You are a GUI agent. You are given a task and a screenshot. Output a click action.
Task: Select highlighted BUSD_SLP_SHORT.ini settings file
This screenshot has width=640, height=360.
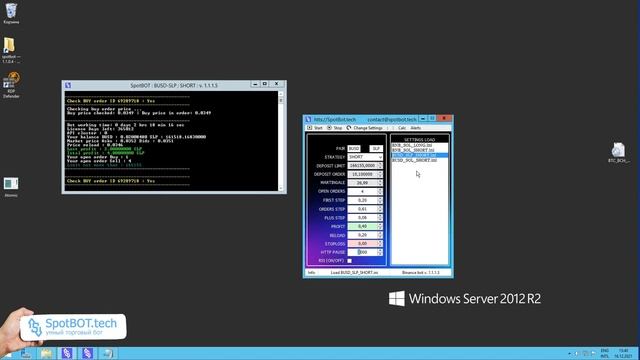pos(419,155)
